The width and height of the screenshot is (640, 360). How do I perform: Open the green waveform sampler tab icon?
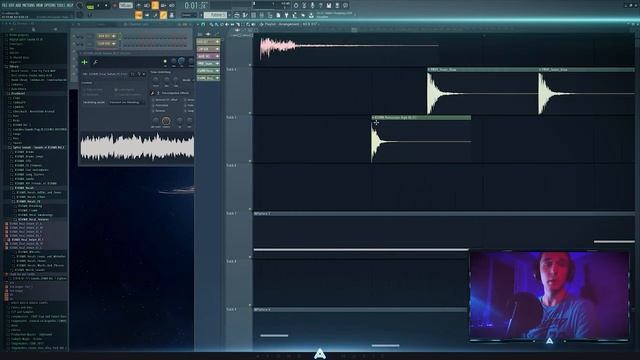(x=84, y=62)
